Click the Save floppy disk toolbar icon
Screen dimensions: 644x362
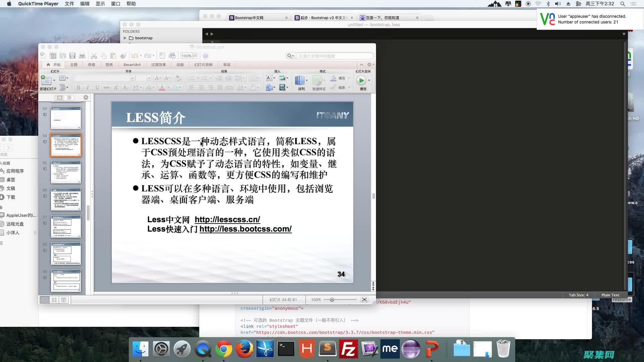pos(72,56)
